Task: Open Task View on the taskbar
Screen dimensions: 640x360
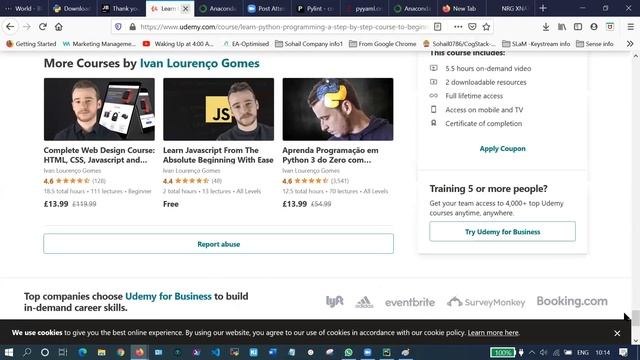Action: [63, 352]
